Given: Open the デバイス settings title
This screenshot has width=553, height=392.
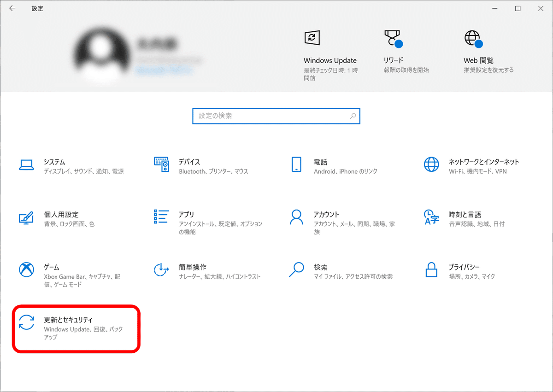Looking at the screenshot, I should point(189,162).
